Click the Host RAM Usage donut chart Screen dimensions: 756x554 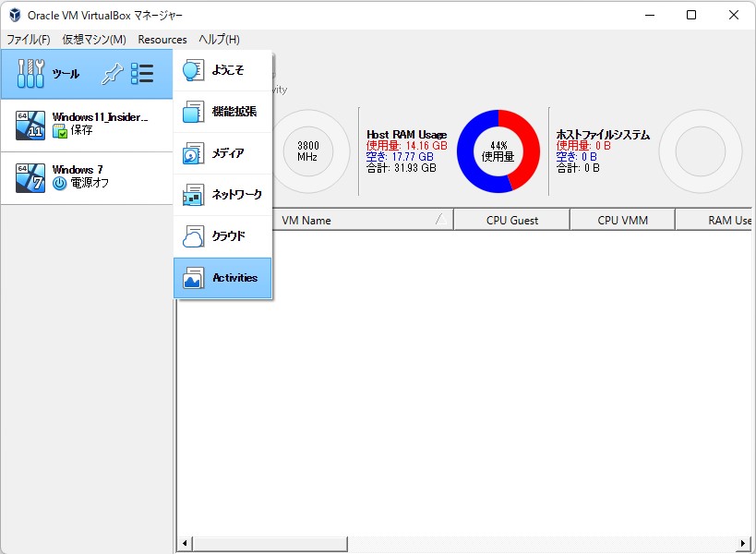point(498,151)
